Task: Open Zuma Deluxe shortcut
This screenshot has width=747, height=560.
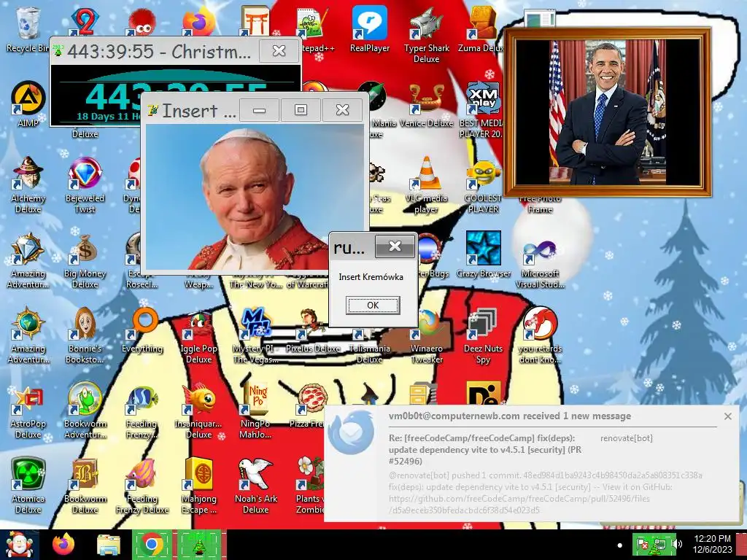Action: (481, 29)
